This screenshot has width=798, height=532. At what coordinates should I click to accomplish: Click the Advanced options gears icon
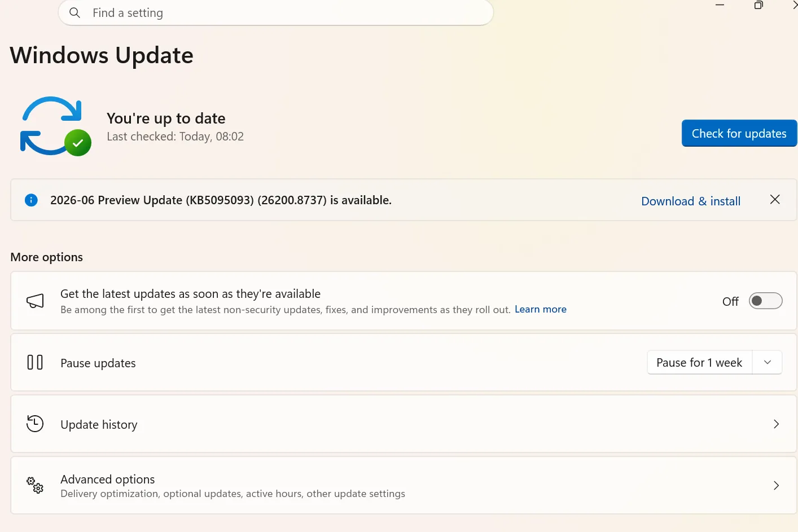35,485
